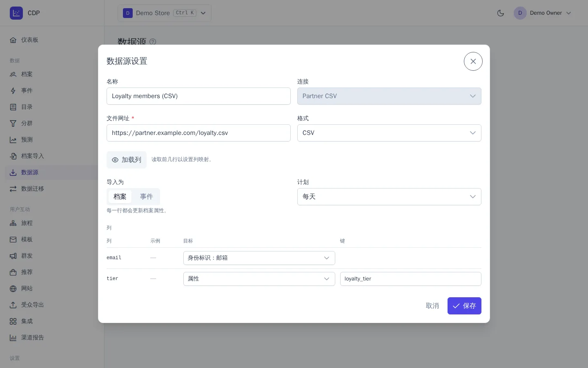
Task: Click the 文件网址 URL input field
Action: pyautogui.click(x=198, y=133)
